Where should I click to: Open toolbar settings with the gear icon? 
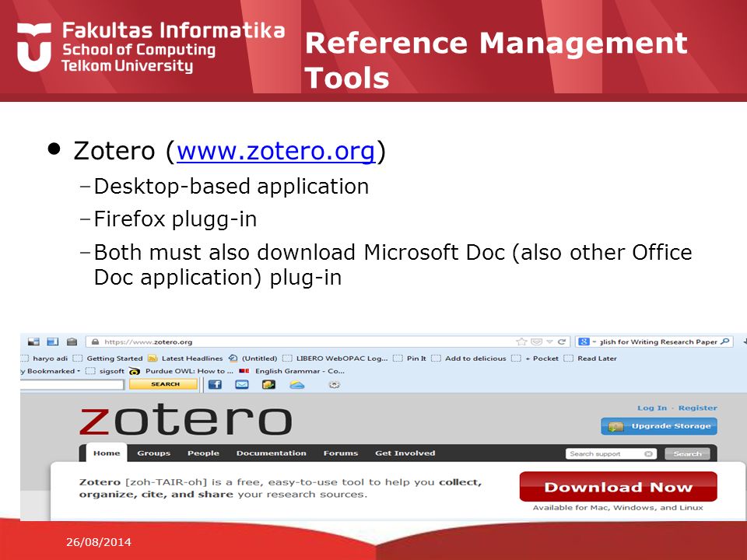click(x=334, y=384)
